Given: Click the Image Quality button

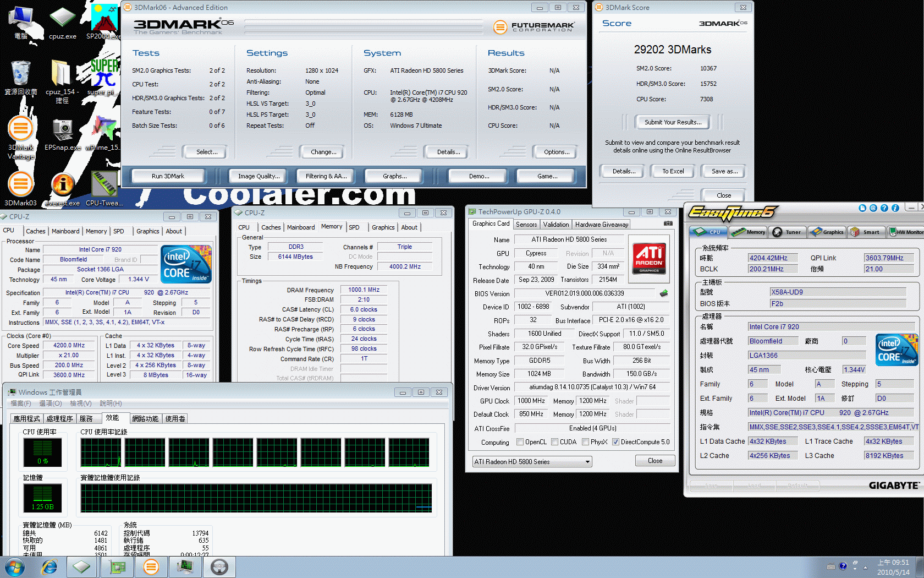Looking at the screenshot, I should click(x=258, y=176).
